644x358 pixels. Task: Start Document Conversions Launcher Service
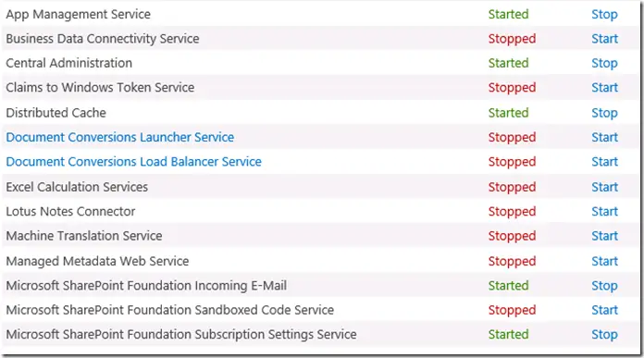[604, 137]
